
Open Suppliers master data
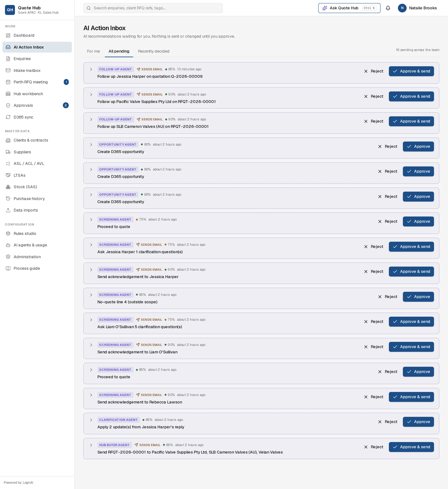pos(37,152)
